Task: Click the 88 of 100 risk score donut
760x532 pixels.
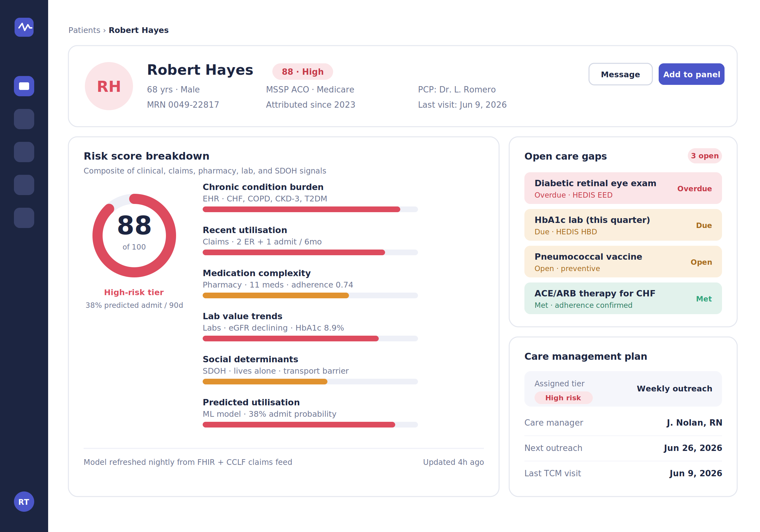Action: tap(134, 235)
